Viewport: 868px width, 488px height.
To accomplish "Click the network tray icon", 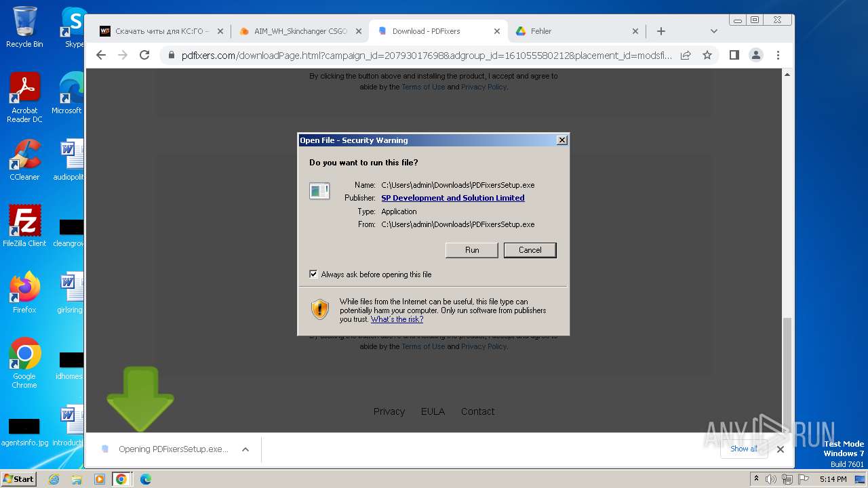I will click(x=787, y=479).
